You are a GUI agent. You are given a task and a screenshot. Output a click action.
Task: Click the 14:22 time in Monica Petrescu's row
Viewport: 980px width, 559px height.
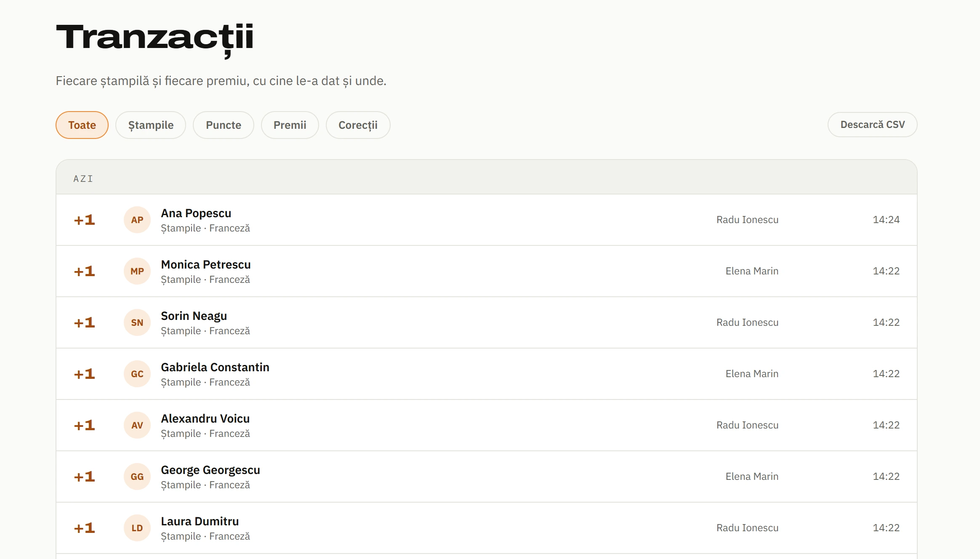(886, 271)
